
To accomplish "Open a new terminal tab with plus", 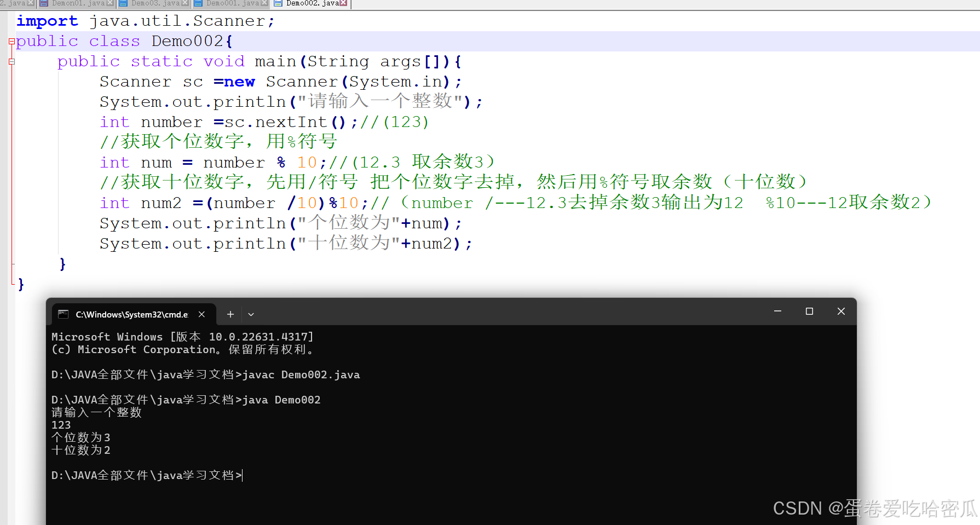I will (x=230, y=314).
